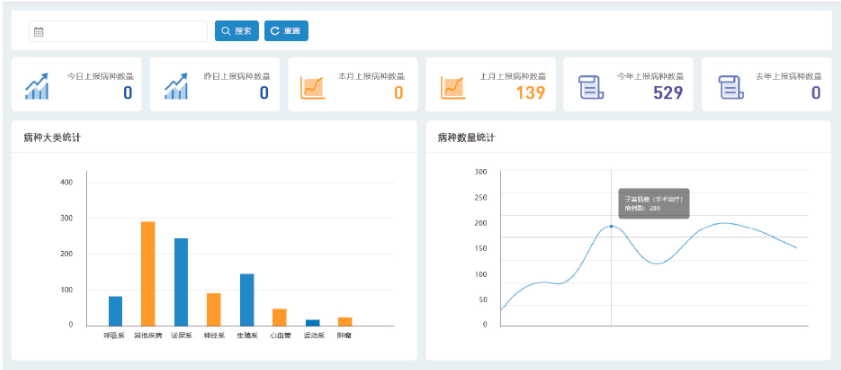Click the scroll document icon on the 今年上报病种数量 card
This screenshot has width=841, height=370.
[x=591, y=87]
